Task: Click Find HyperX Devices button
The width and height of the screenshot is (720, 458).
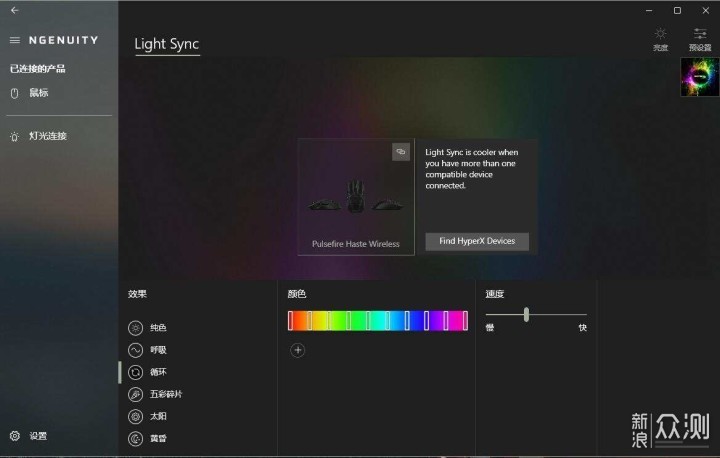Action: 477,241
